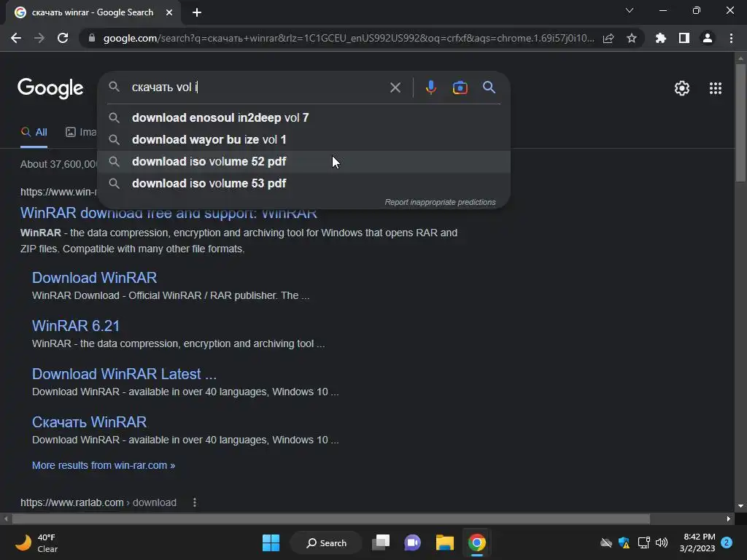Open Task View on taskbar
This screenshot has height=560, width=747.
tap(381, 542)
